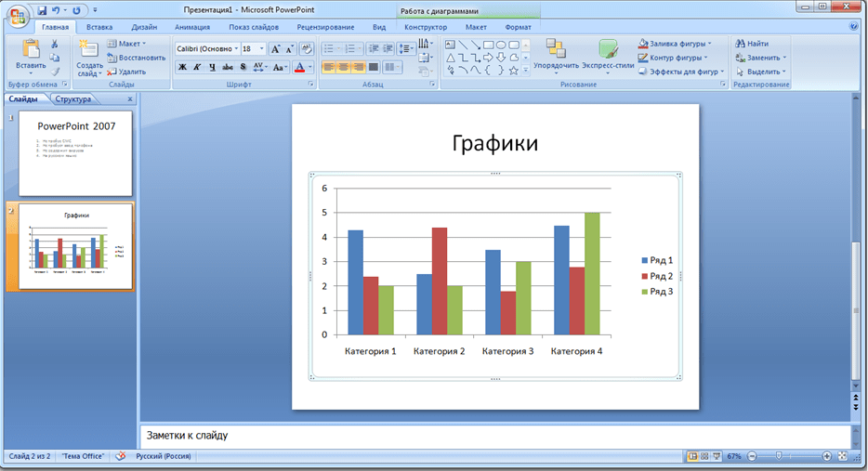The width and height of the screenshot is (868, 471).
Task: Toggle underline Ч formatting
Action: click(212, 67)
